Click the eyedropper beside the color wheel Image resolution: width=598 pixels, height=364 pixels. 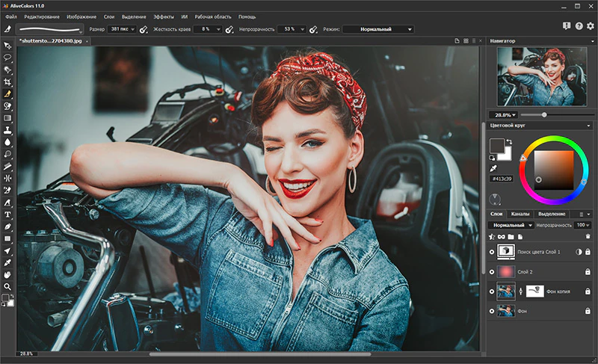click(493, 168)
